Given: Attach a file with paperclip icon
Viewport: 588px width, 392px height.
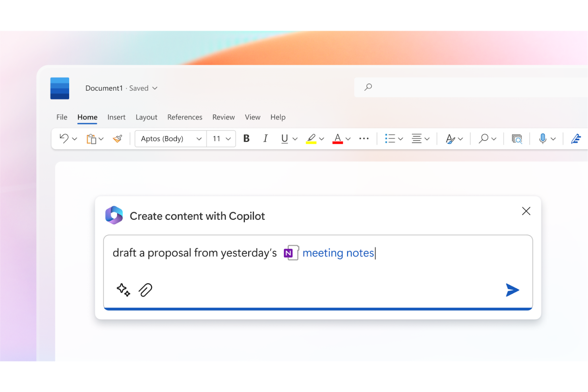Looking at the screenshot, I should click(x=145, y=290).
